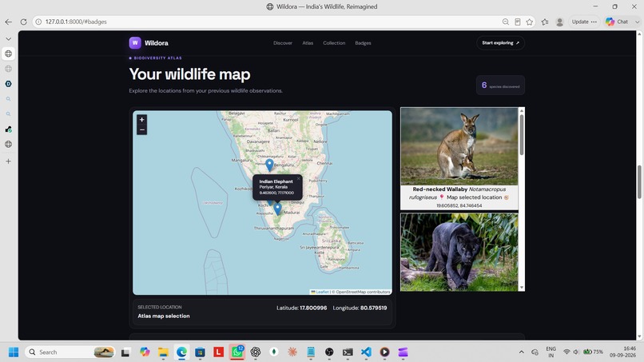This screenshot has width=644, height=362.
Task: Switch the ENG IN input language
Action: pos(551,352)
